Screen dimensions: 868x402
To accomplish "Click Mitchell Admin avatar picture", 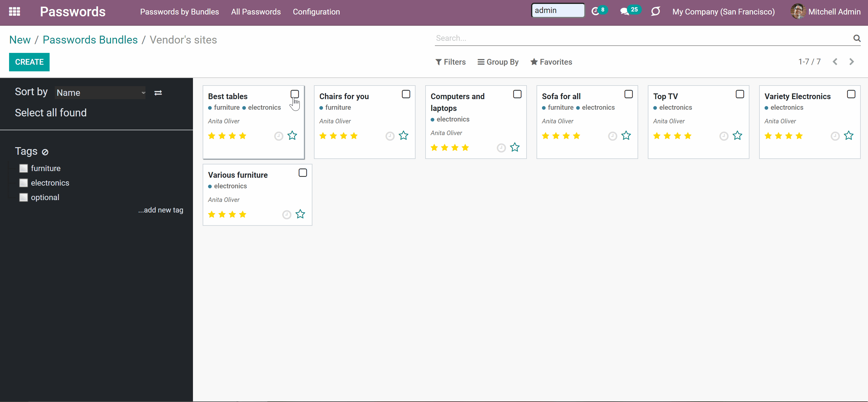I will point(798,11).
